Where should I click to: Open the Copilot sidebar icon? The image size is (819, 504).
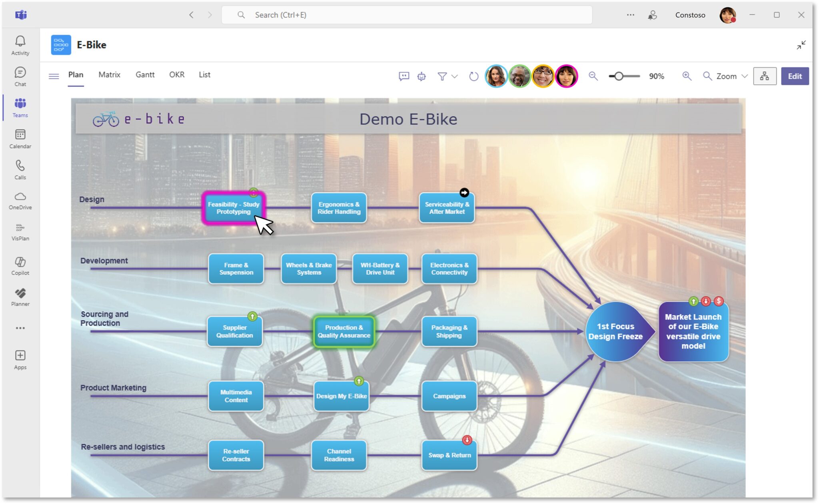pos(20,265)
